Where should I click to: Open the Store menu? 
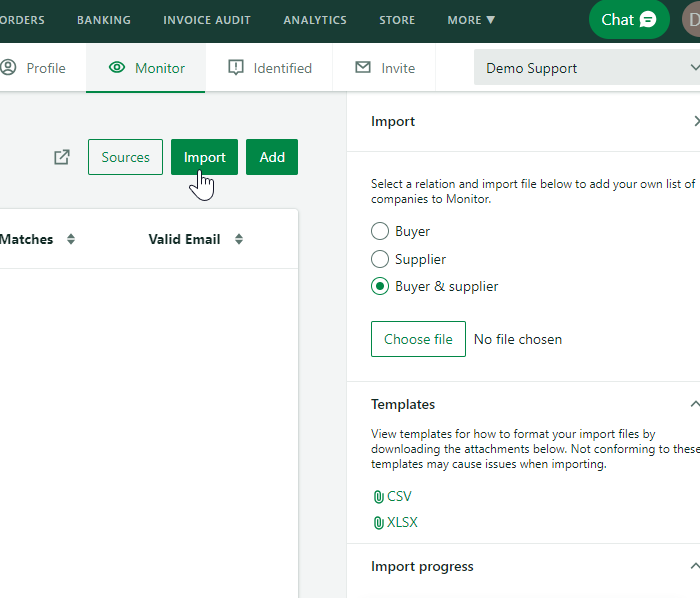click(x=397, y=20)
